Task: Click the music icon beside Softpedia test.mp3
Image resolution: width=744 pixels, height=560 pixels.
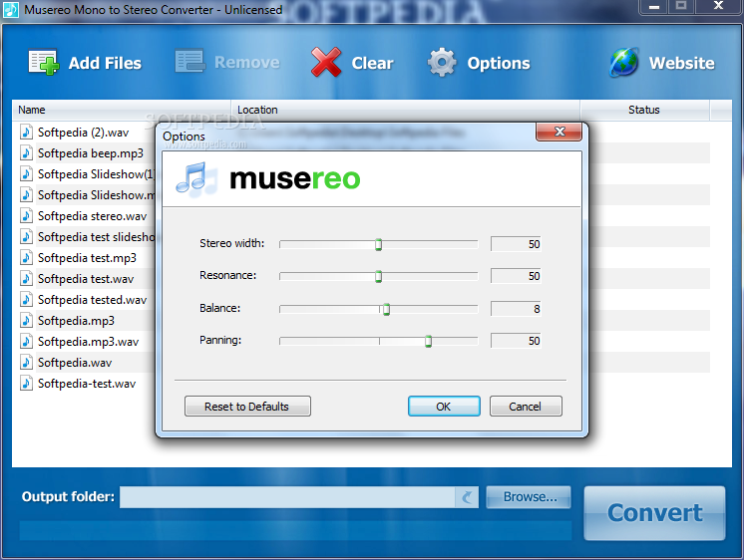Action: point(27,257)
